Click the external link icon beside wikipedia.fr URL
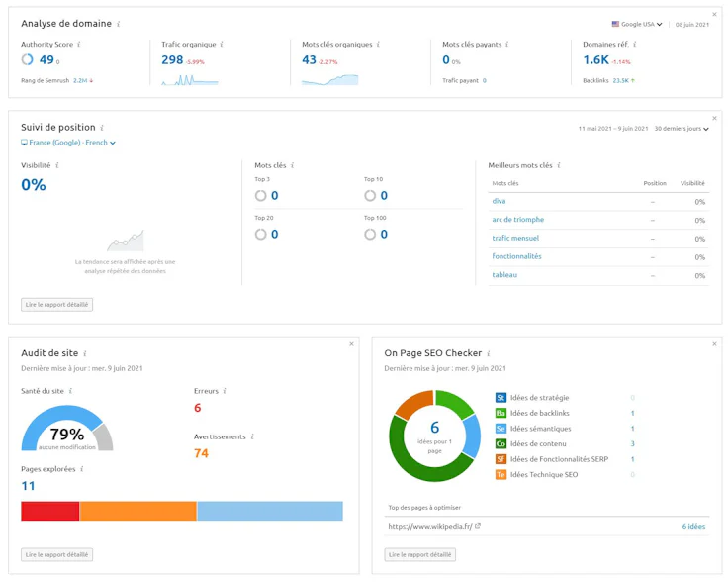The image size is (728, 582). [478, 526]
